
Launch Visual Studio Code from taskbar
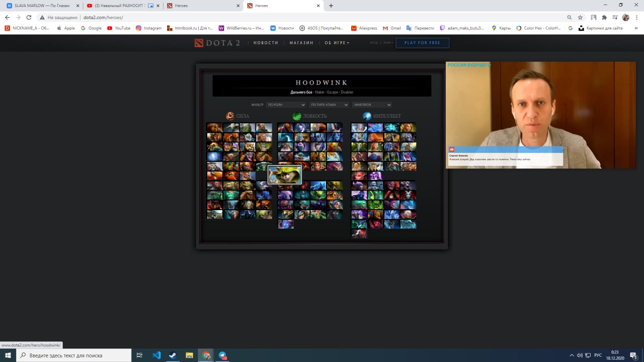[156, 355]
